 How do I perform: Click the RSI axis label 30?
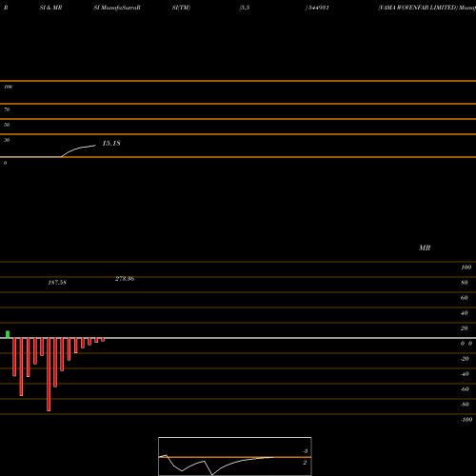coord(7,140)
